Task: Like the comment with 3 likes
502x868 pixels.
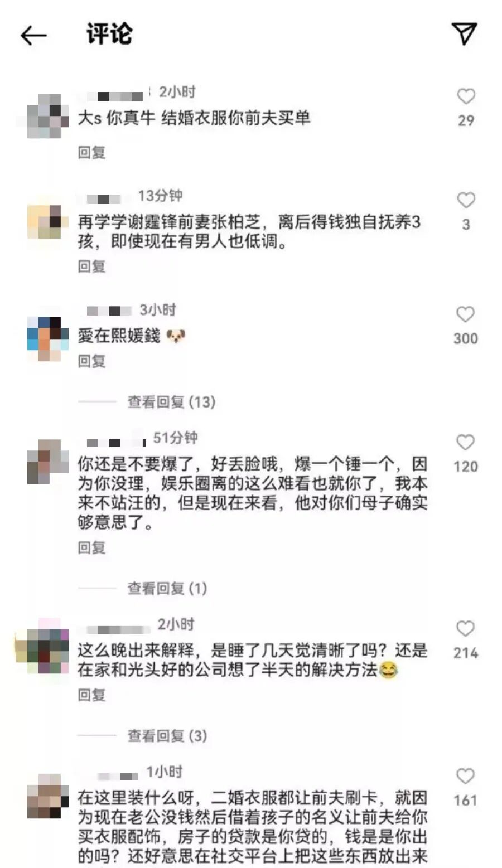Action: 466,200
